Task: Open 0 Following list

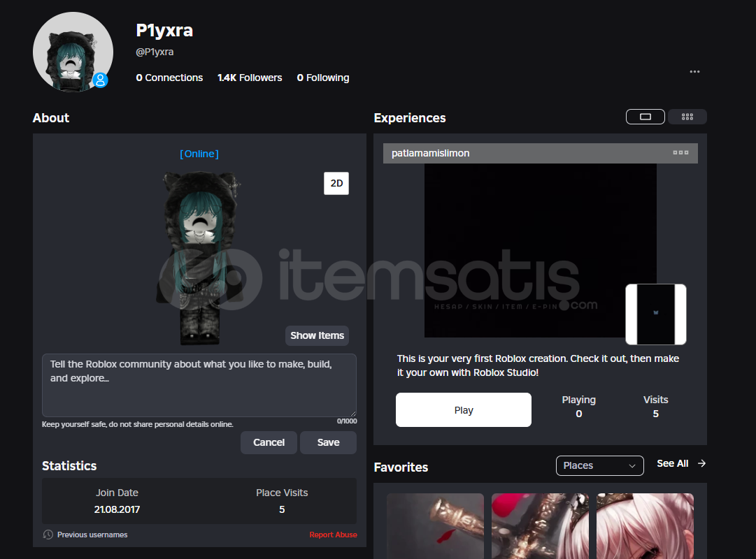Action: click(323, 78)
